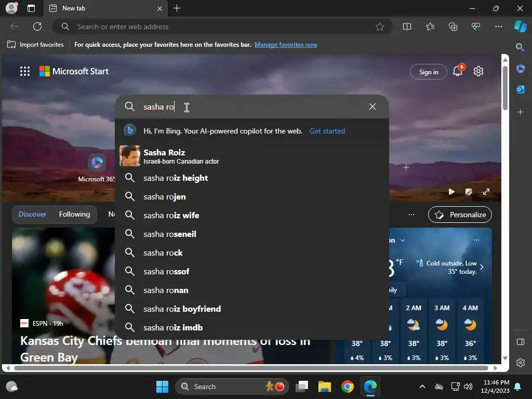Open the Cold outside weather alert arrow
The image size is (532, 399).
[482, 267]
